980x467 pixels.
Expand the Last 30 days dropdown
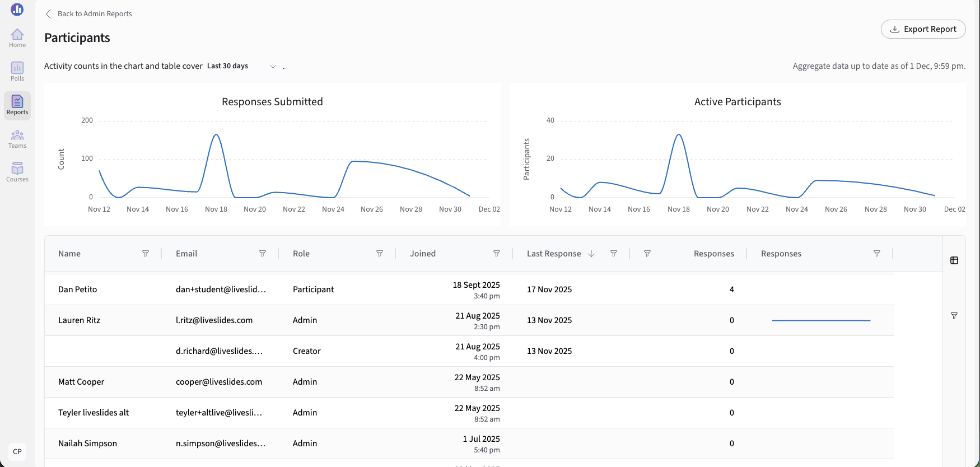point(242,66)
